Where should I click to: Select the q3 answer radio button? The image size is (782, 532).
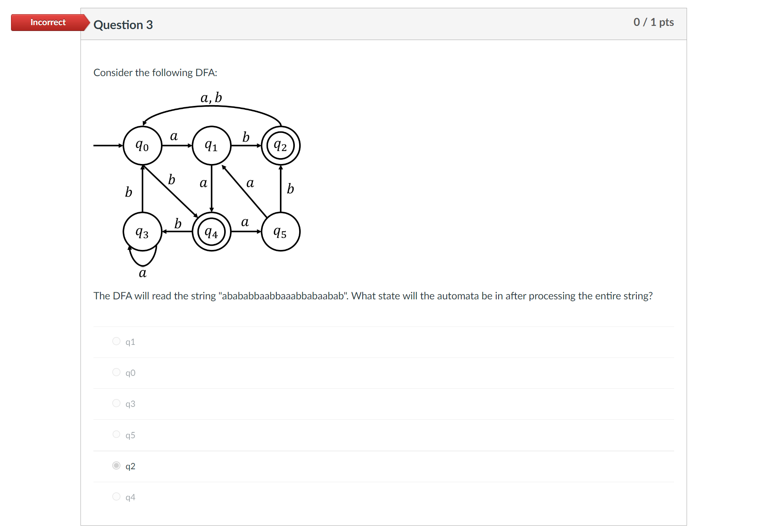point(116,403)
